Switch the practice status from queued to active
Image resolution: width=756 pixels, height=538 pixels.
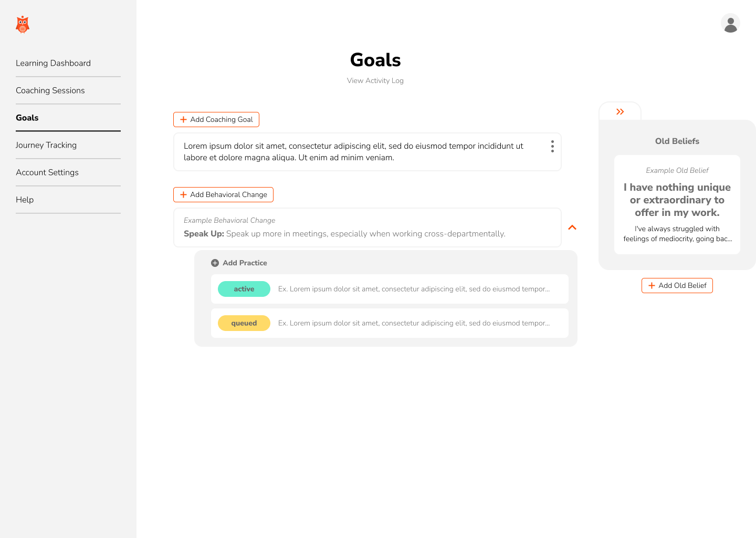tap(244, 323)
